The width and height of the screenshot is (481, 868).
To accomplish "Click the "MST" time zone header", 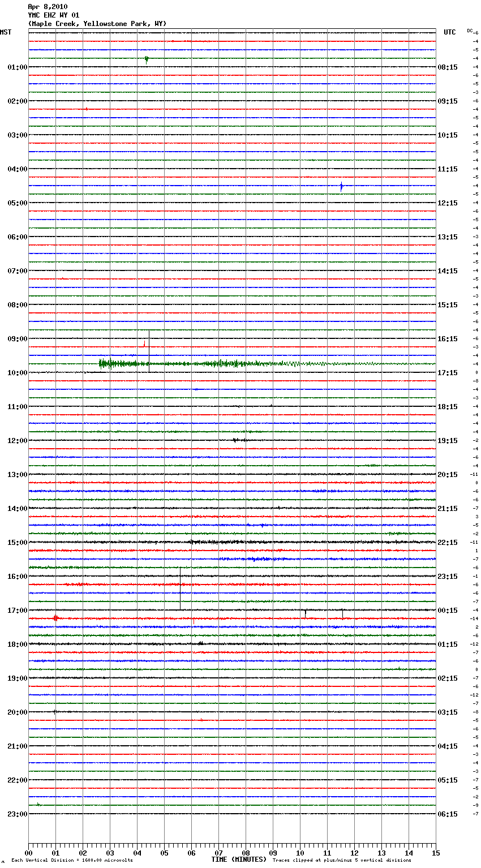I will click(6, 32).
